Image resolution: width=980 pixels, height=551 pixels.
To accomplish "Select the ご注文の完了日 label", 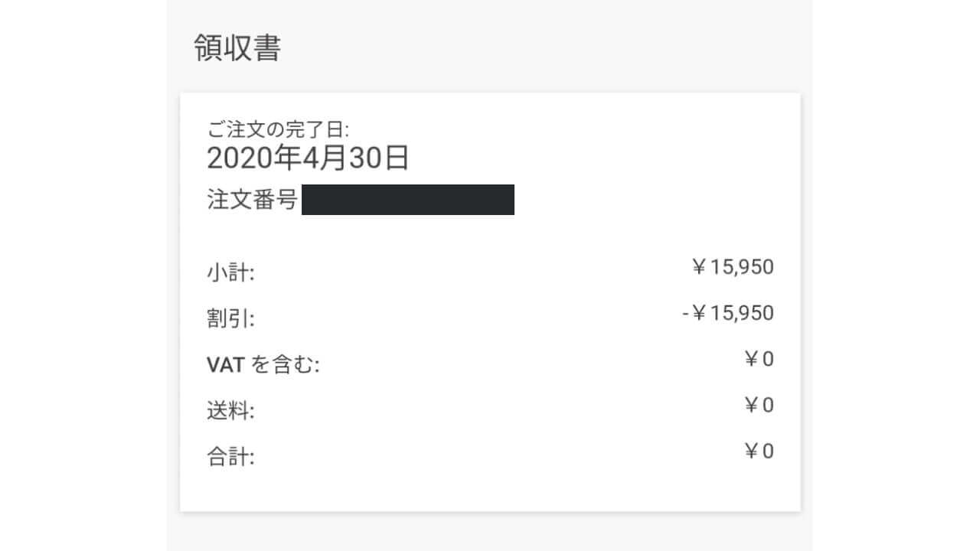I will (x=278, y=129).
